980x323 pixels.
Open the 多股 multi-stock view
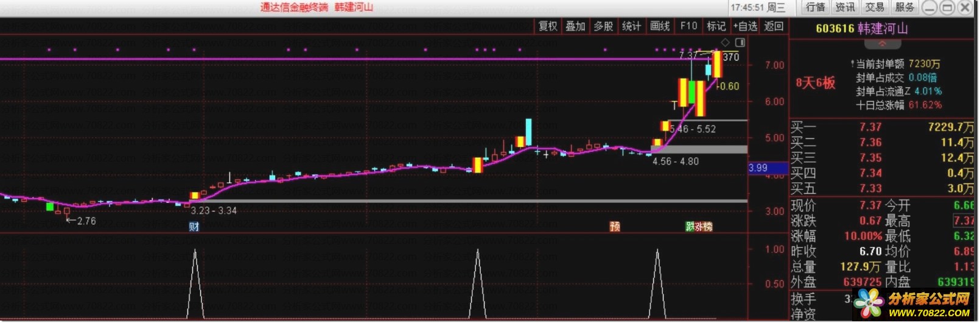pos(603,26)
